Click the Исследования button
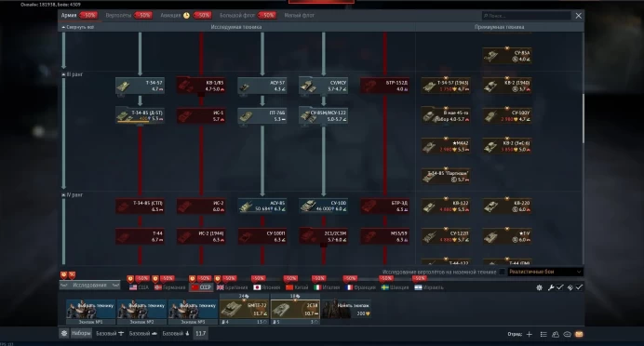Viewport: 644px width, 346px height. click(x=89, y=286)
